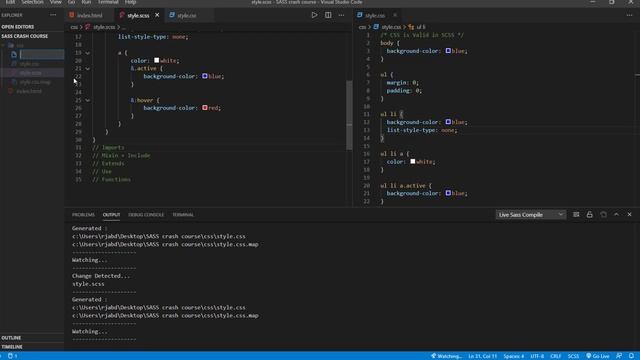This screenshot has width=640, height=360.
Task: Click blue color swatch in style.scss line 22
Action: tap(205, 76)
